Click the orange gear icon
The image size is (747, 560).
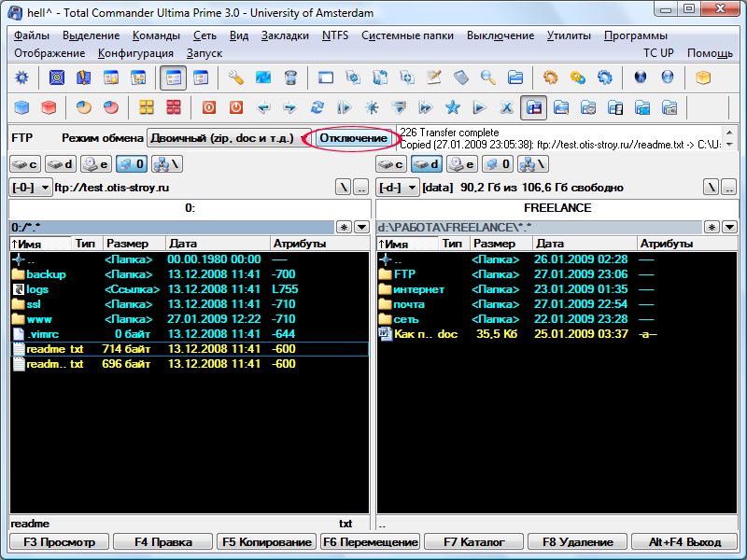coord(550,77)
